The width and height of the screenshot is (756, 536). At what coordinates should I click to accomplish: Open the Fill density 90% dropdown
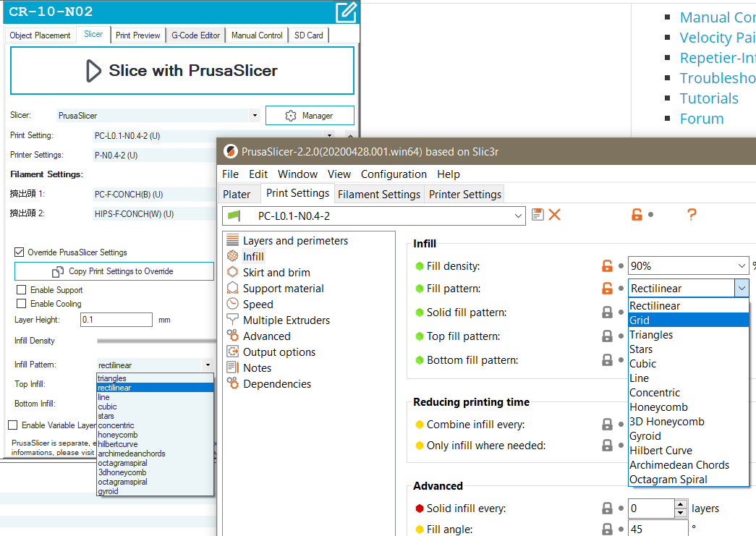742,265
